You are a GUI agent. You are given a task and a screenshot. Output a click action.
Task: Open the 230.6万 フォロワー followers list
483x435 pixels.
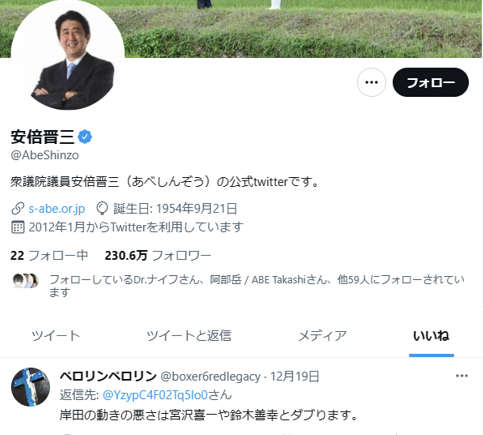(158, 256)
